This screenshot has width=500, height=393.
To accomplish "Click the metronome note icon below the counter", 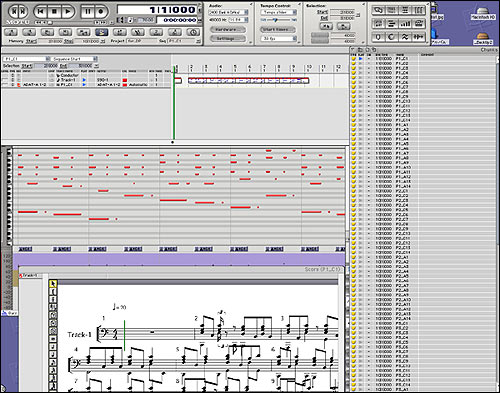I will [130, 20].
